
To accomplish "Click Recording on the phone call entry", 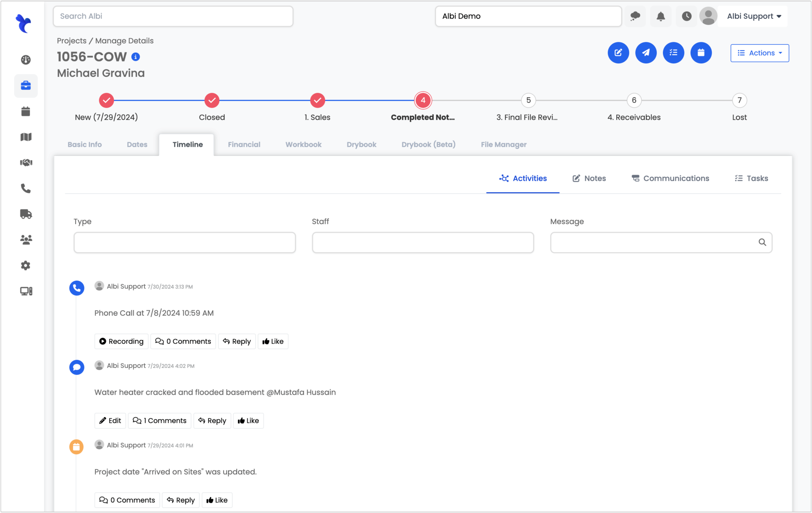I will coord(121,341).
